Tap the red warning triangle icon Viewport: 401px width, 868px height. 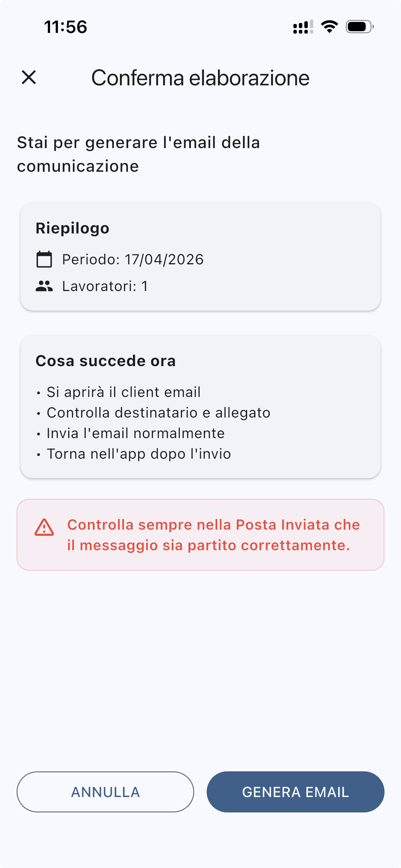point(44,527)
